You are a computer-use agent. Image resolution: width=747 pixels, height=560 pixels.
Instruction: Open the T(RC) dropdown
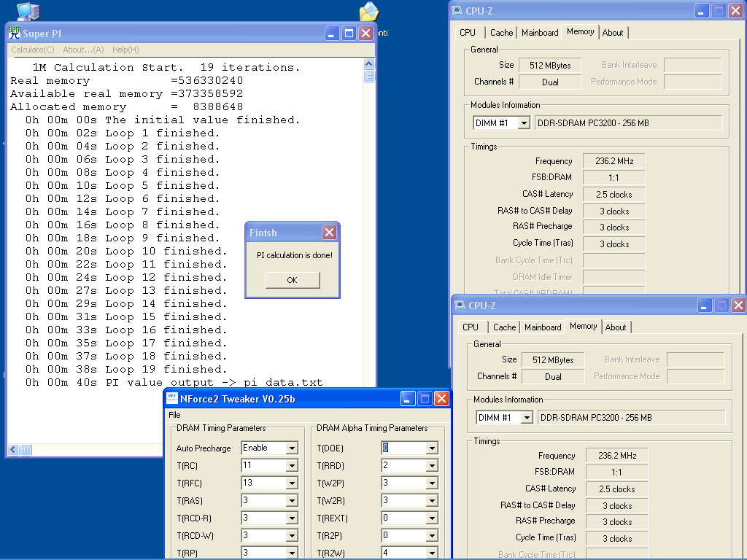tap(292, 466)
